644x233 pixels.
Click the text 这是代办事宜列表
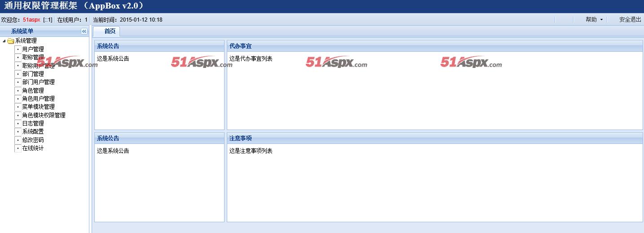click(x=251, y=58)
